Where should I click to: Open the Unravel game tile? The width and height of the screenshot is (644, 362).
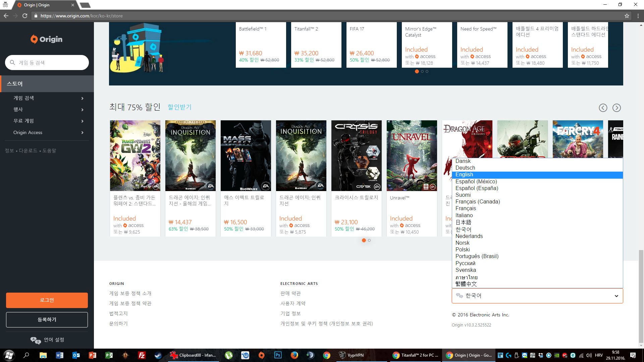(x=412, y=178)
